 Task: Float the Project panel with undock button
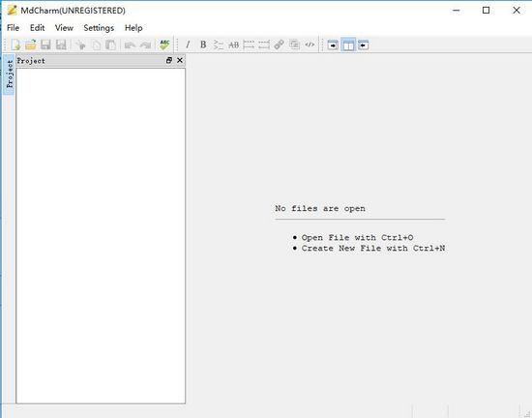pos(169,60)
